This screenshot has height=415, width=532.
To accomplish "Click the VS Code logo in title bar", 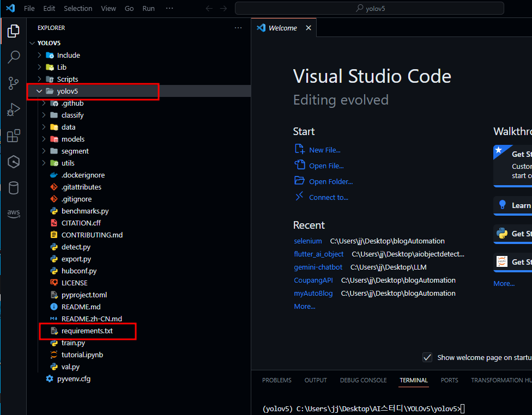I will tap(10, 8).
